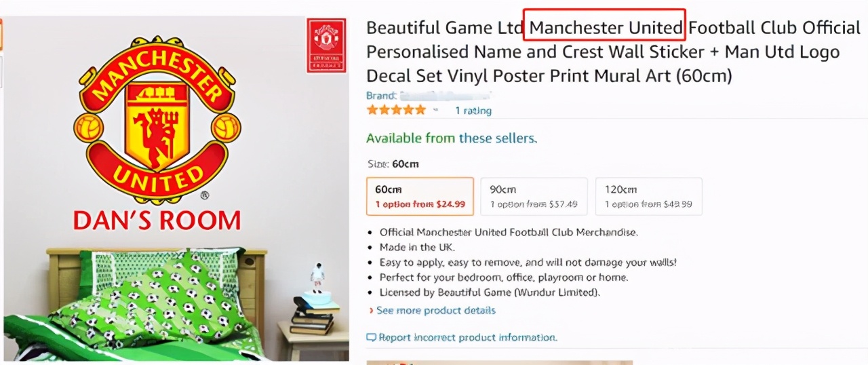Open the 1 rating link
868x365 pixels.
(x=473, y=111)
